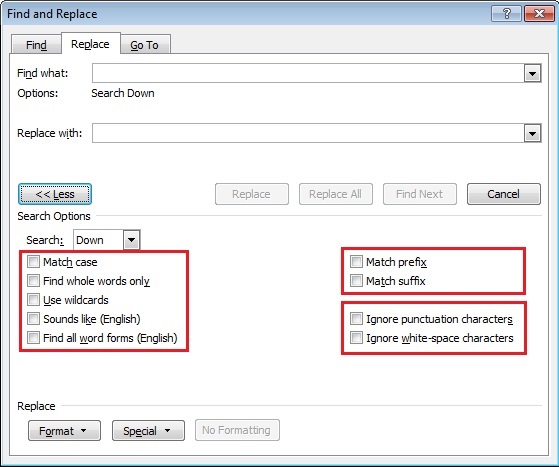Click inside the Find what text field
559x467 pixels.
pos(308,73)
